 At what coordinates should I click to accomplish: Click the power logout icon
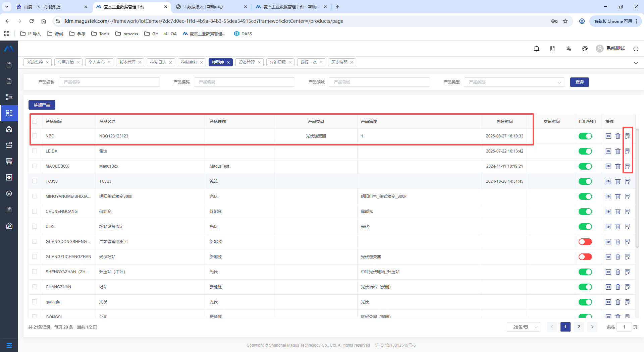pyautogui.click(x=636, y=49)
